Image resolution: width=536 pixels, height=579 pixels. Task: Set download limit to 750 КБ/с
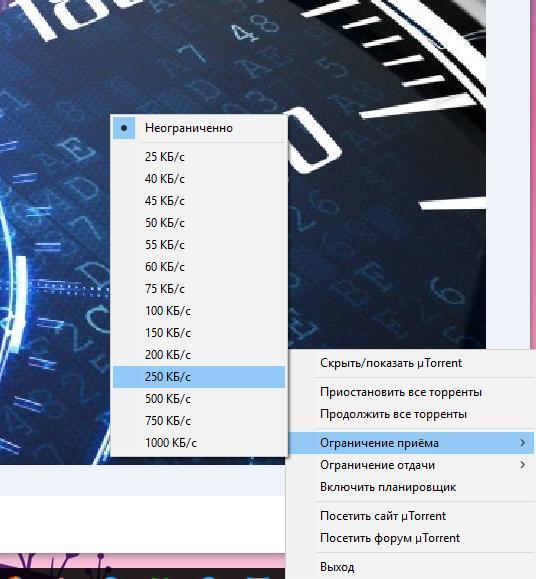click(x=199, y=421)
